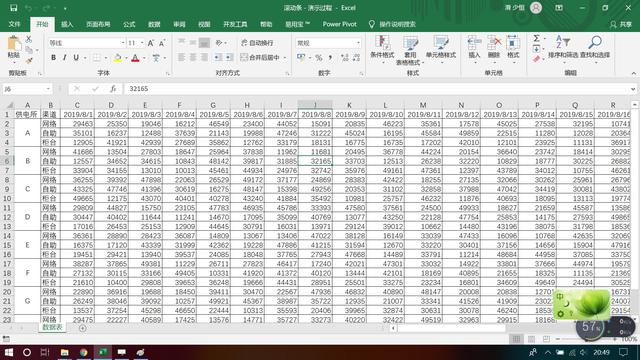
Task: Apply the yellow fill color bucket
Action: point(118,58)
